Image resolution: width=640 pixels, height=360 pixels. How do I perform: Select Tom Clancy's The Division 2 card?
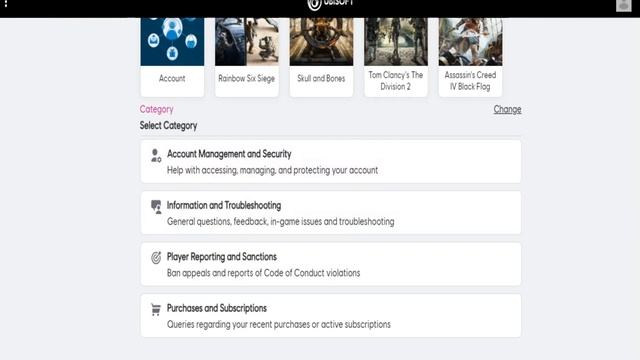(396, 57)
